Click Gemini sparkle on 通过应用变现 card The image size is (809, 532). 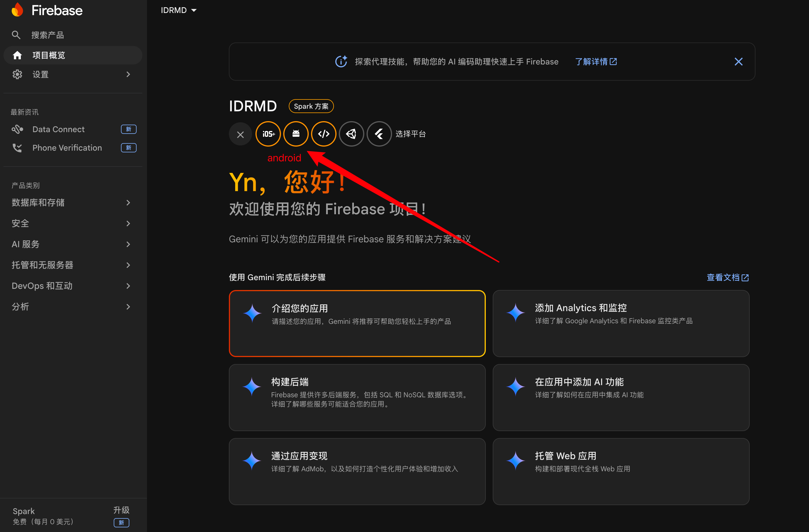(x=252, y=461)
